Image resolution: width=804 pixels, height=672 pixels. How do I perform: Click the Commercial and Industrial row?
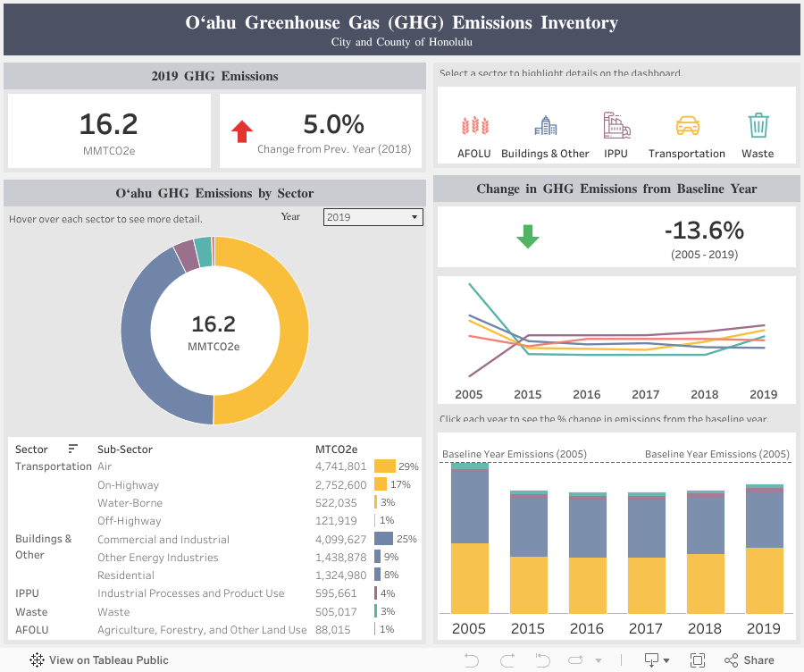tap(163, 540)
